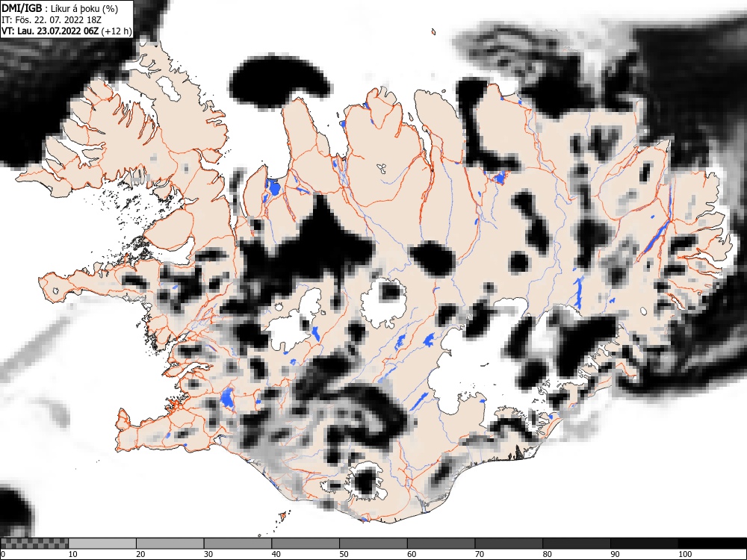Click the 80–90 near-black legend swatch

click(x=576, y=544)
